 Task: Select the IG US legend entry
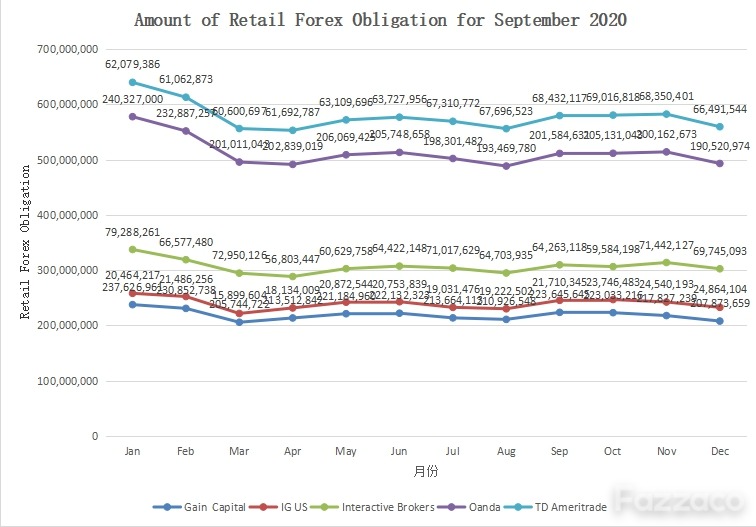[x=279, y=507]
